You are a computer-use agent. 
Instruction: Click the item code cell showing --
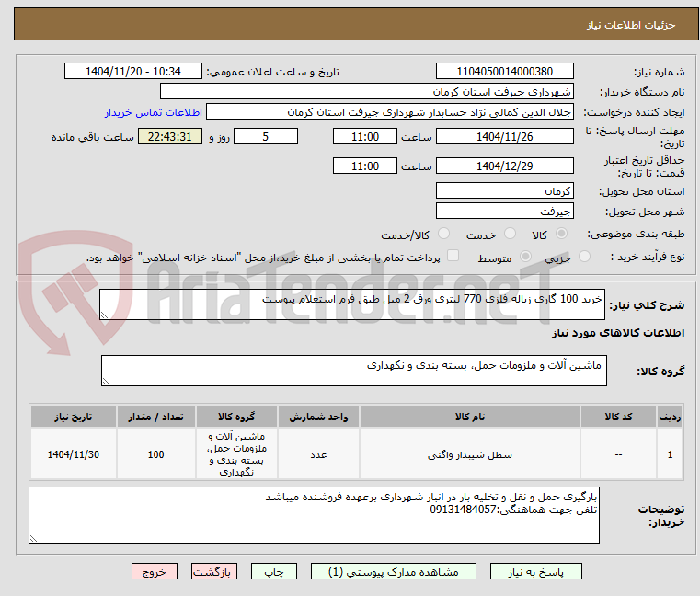(x=618, y=454)
